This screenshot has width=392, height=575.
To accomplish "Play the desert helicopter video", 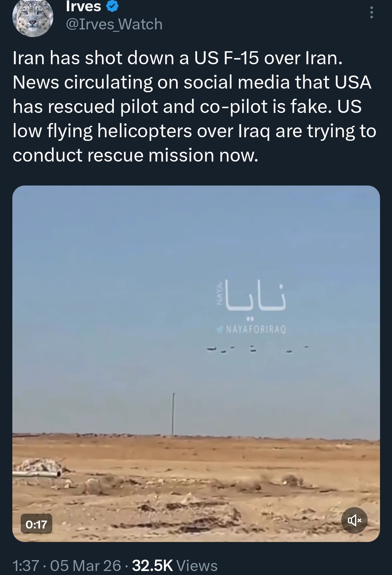I will [x=196, y=363].
